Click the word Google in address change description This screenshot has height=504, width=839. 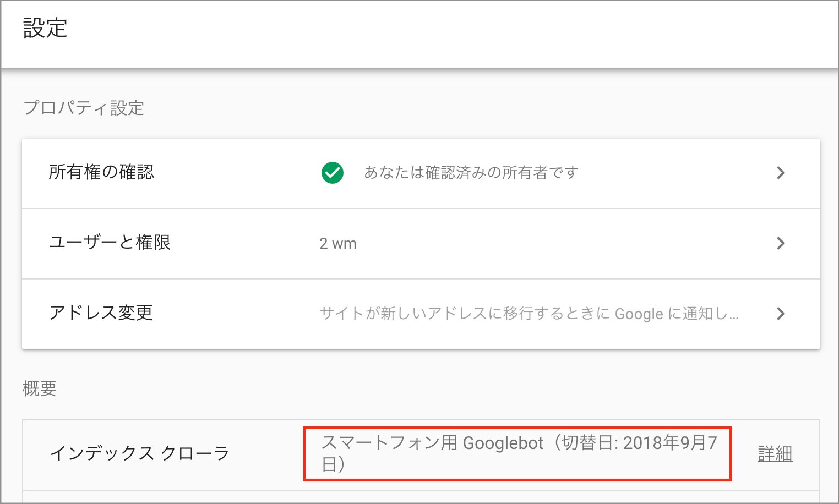click(639, 314)
